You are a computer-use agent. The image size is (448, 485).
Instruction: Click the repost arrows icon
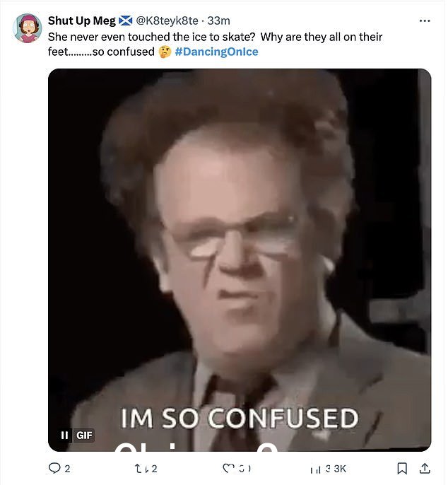[x=142, y=468]
